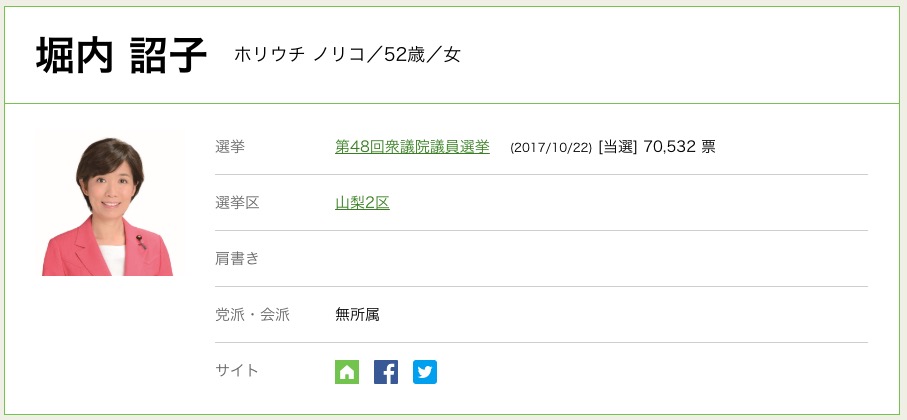This screenshot has height=420, width=907.
Task: Click the 選挙区 row label
Action: click(x=237, y=203)
